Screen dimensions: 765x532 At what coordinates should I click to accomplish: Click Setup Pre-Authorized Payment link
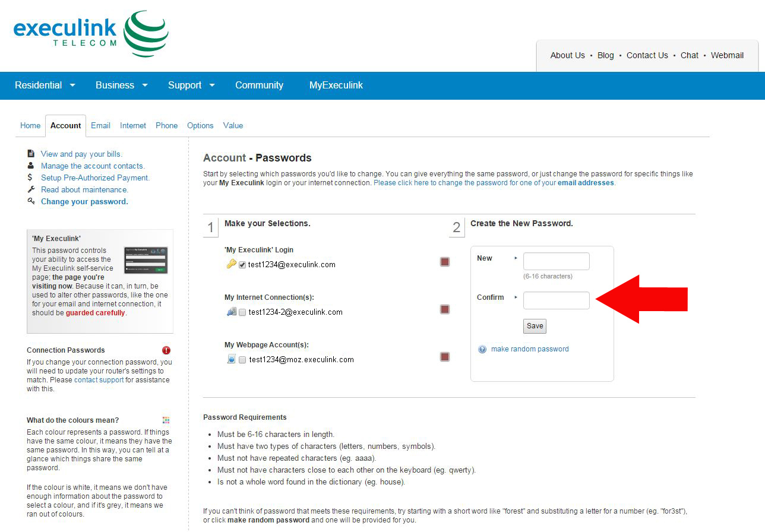point(95,178)
